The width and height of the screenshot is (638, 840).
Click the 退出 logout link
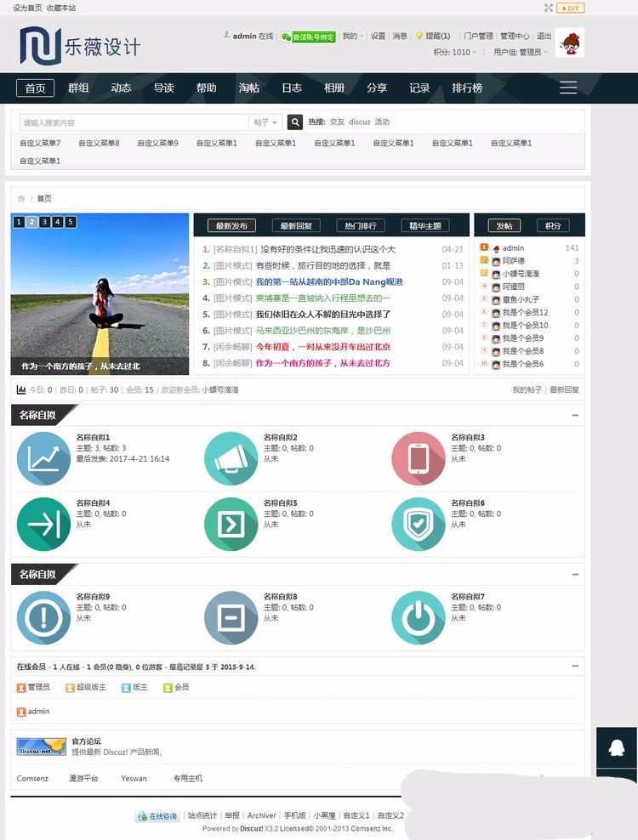pyautogui.click(x=544, y=36)
